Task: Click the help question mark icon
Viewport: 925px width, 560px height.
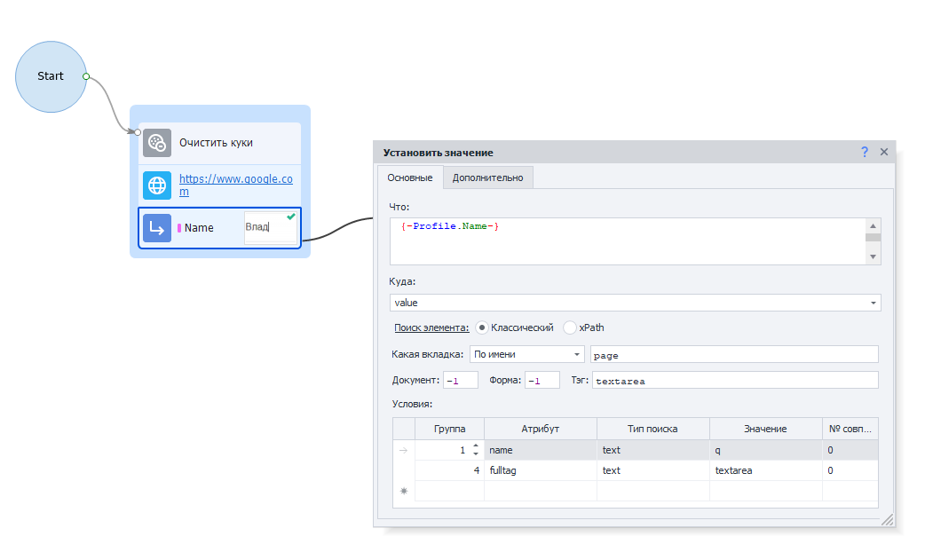Action: point(865,153)
